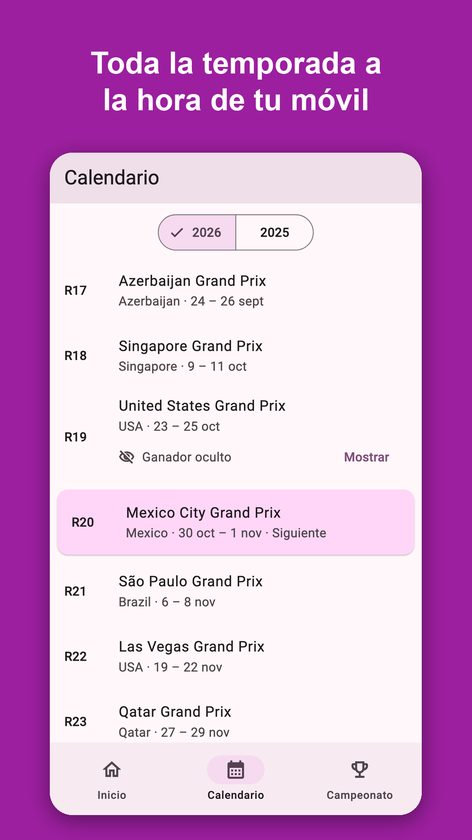Viewport: 472px width, 840px height.
Task: Tap the R20 round label
Action: pos(83,522)
